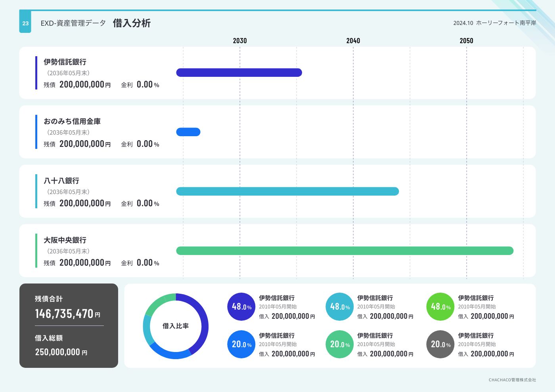Click the dark blue 48.0% circle

tap(241, 306)
